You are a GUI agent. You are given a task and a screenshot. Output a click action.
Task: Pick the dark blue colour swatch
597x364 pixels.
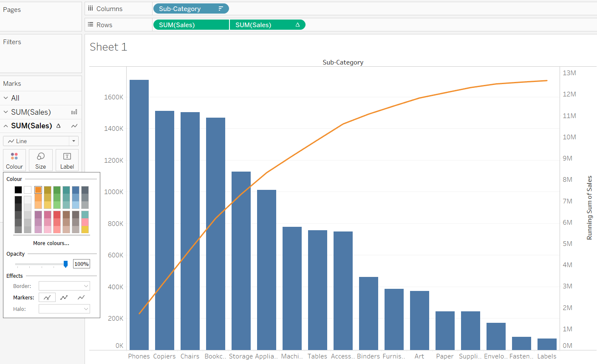pos(76,190)
